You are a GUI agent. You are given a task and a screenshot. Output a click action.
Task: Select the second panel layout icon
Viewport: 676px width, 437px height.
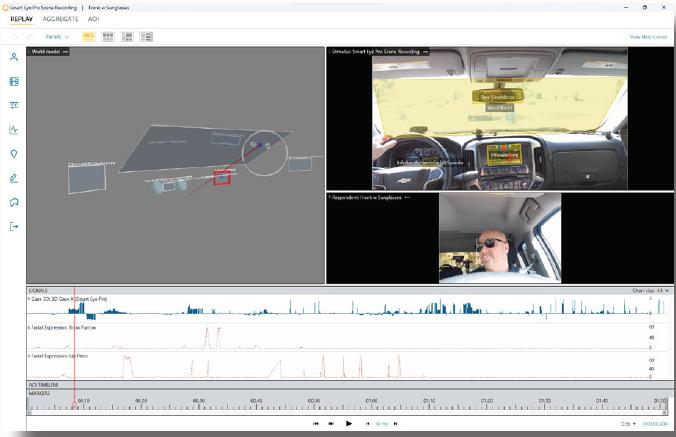click(x=108, y=37)
